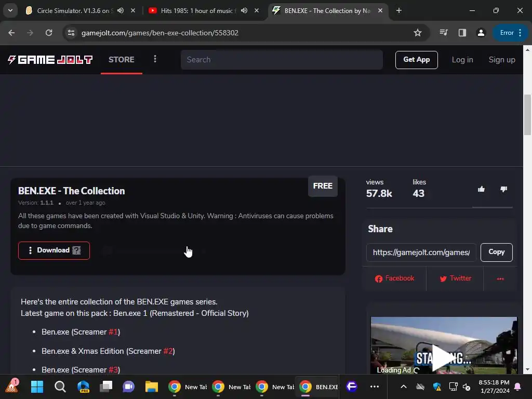This screenshot has height=399, width=532.
Task: Click the Windows Security tray icon
Action: [x=437, y=387]
